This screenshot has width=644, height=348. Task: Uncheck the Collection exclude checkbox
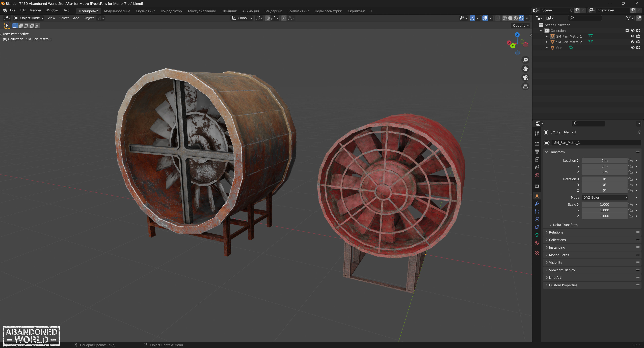[x=627, y=31]
